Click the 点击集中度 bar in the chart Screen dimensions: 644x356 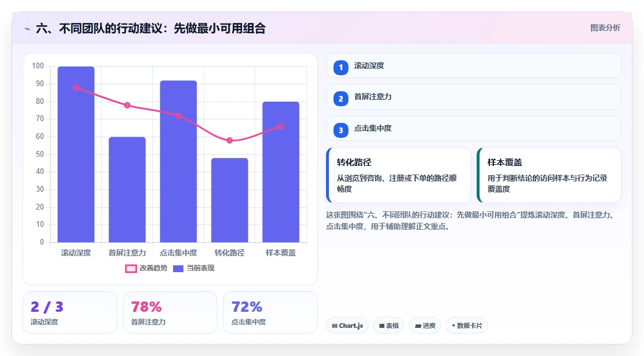(178, 161)
